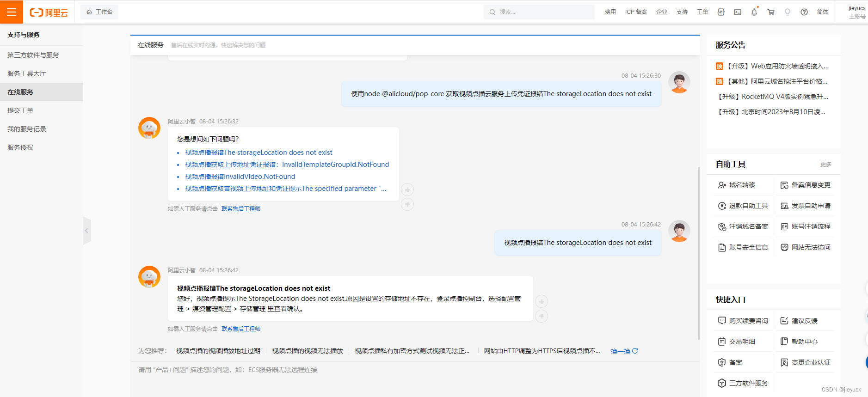
Task: Open notice RocketMQ V4版实例紧急升级
Action: 772,97
